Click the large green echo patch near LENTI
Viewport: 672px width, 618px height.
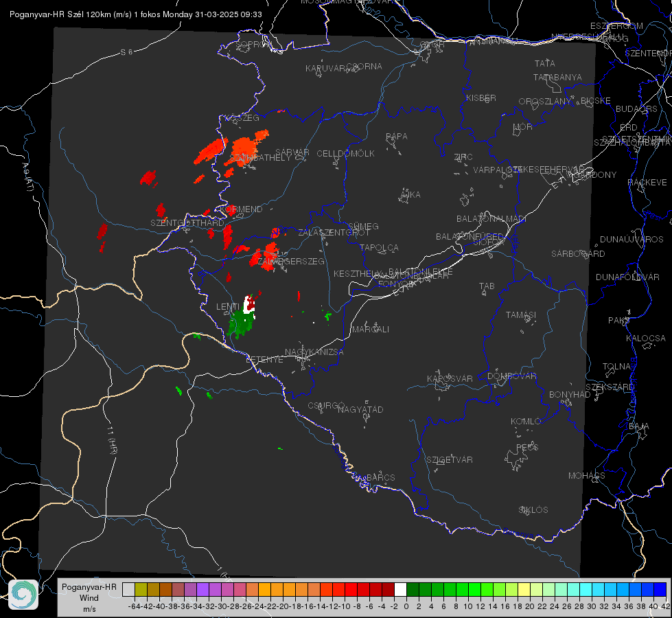click(x=240, y=324)
